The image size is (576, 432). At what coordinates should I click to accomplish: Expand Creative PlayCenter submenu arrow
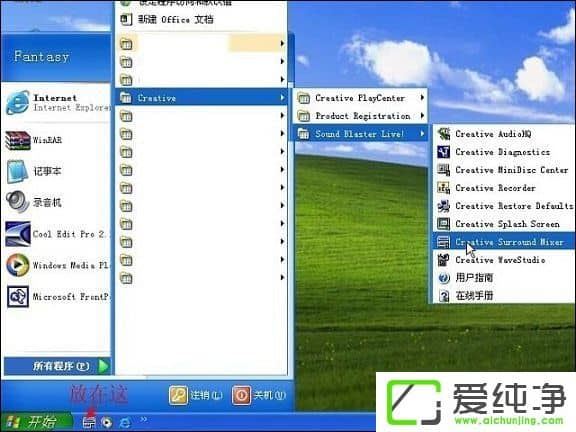coord(422,98)
